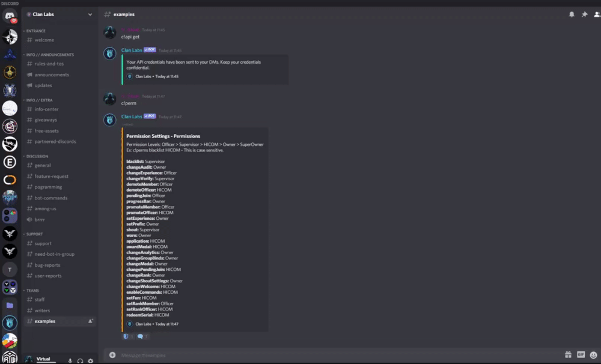The image size is (601, 364).
Task: Click Clan Labs bot avatar on API message
Action: (109, 53)
